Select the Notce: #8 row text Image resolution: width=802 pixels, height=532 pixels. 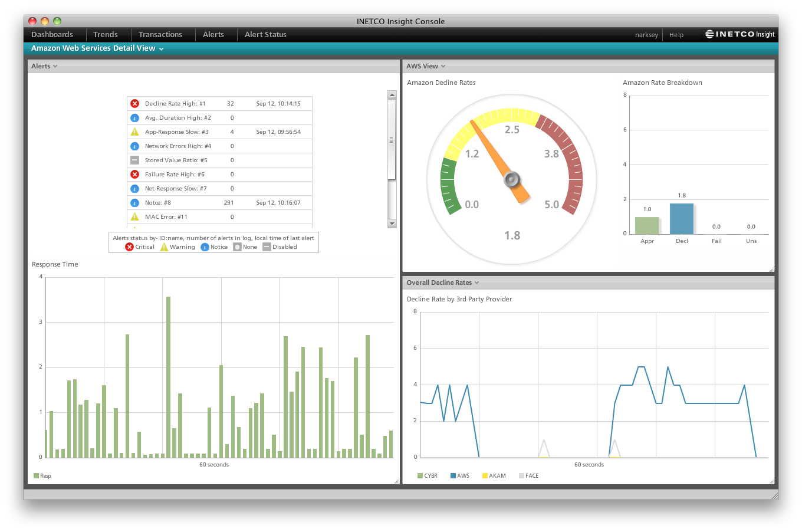coord(157,202)
